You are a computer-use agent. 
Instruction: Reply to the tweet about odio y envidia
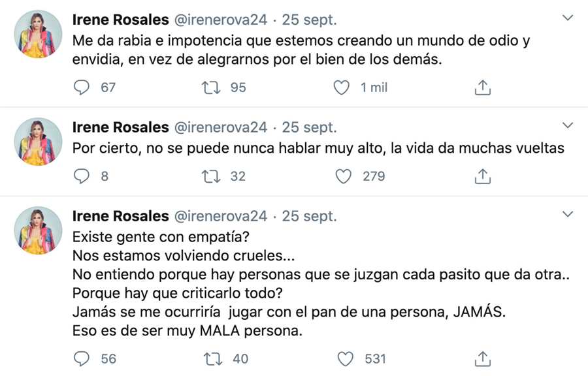click(81, 87)
